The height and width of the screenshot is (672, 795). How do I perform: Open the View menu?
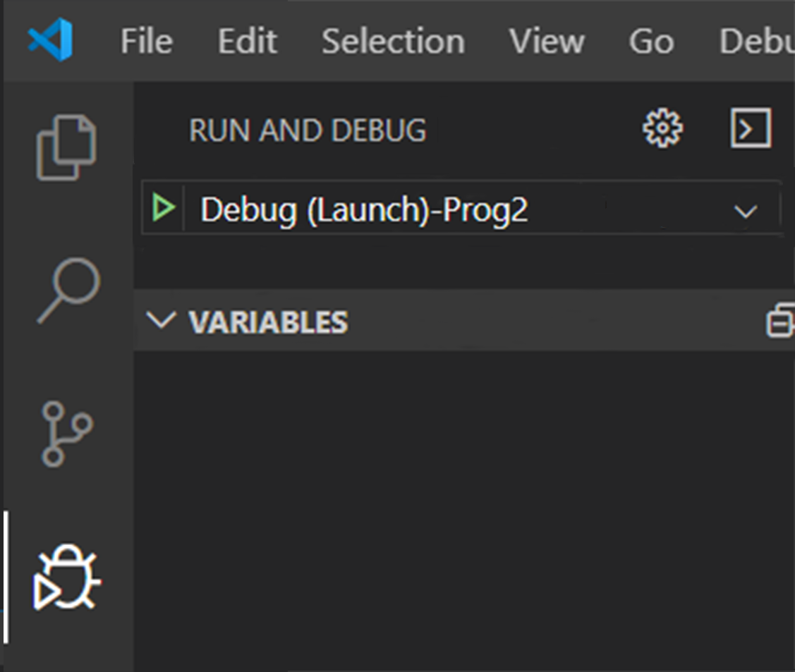[x=547, y=41]
